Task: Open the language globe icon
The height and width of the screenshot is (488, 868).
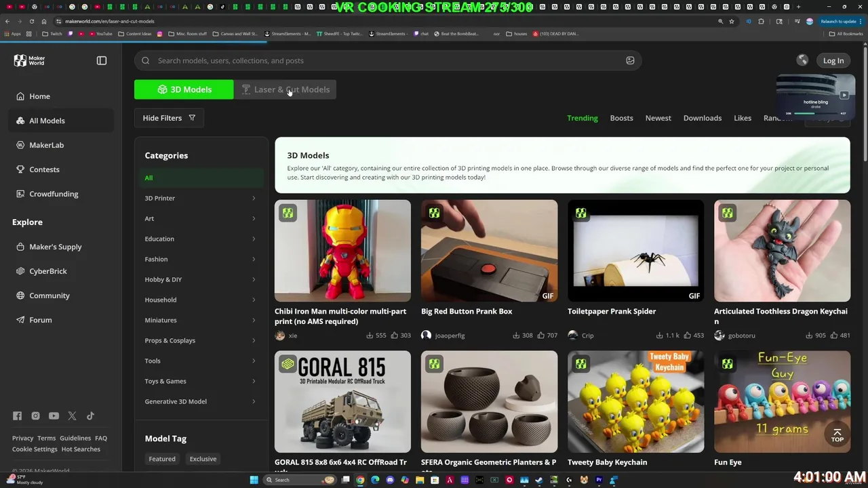Action: point(802,60)
